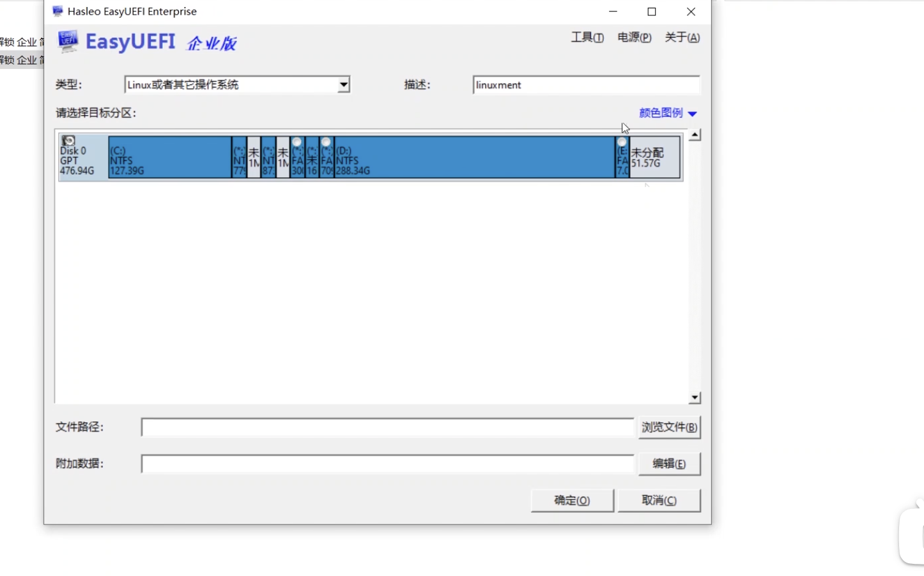Viewport: 924px width, 576px height.
Task: Click the partition list scroll-up arrow
Action: (695, 135)
